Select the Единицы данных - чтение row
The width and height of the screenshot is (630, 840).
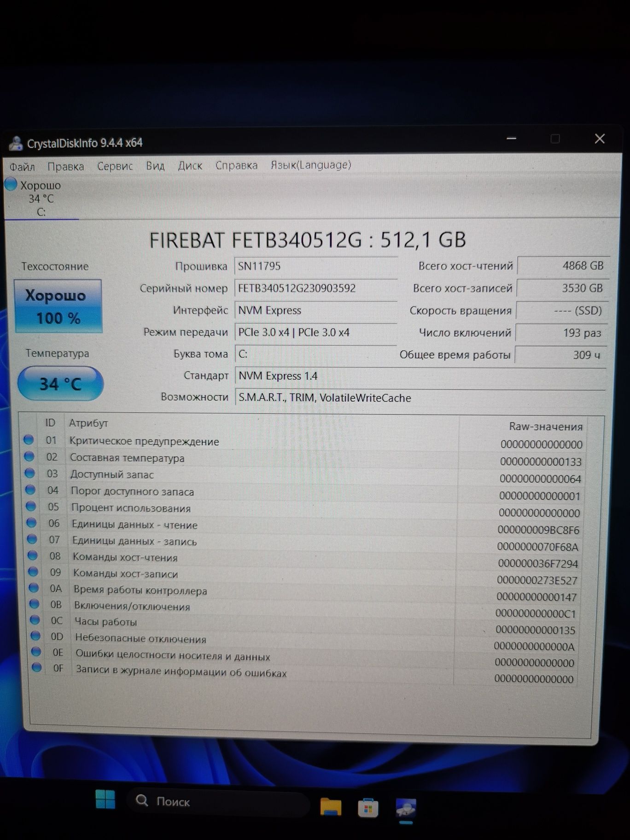(304, 526)
